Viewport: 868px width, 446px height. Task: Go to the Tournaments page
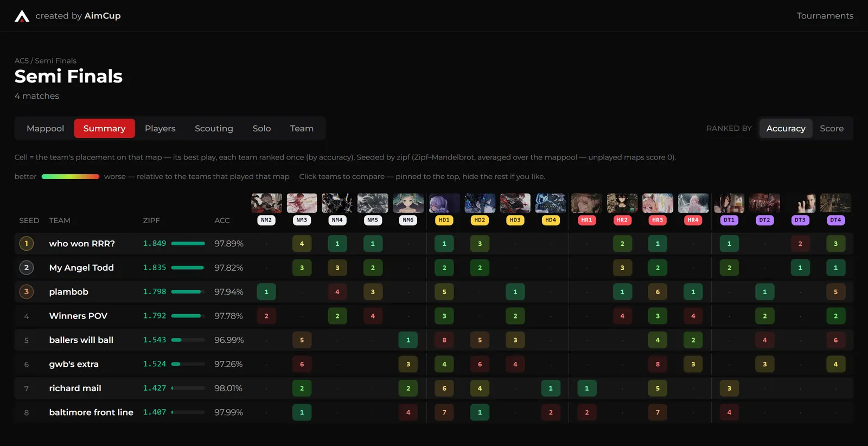(x=825, y=16)
